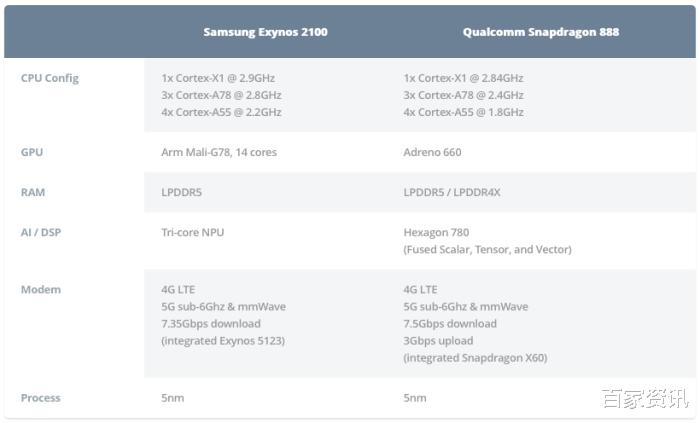Select the integrated Snapdragon X60 text

pyautogui.click(x=475, y=358)
